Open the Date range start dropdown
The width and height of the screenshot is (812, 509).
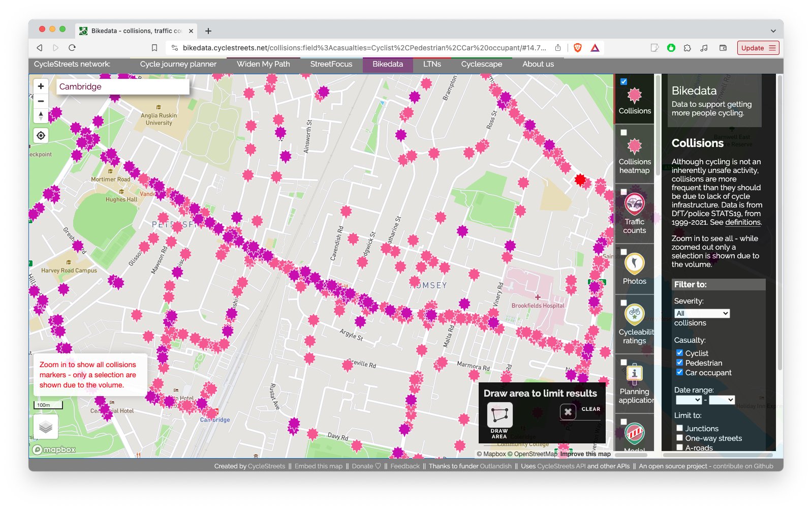689,400
